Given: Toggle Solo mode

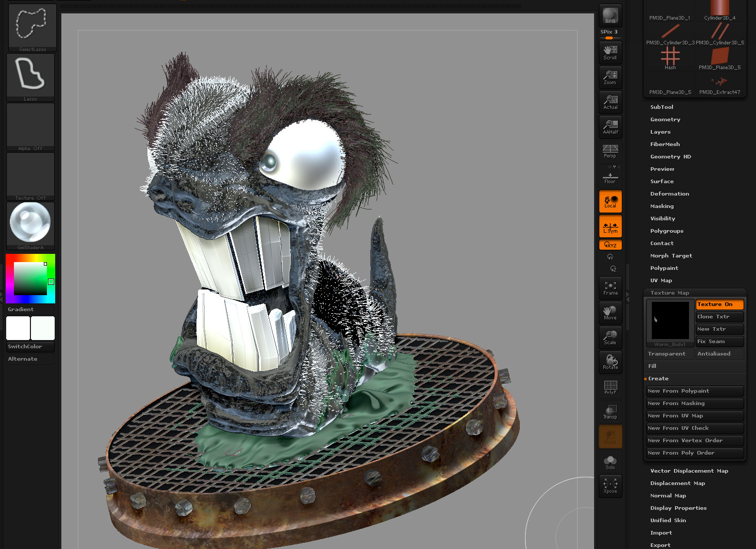Looking at the screenshot, I should point(610,461).
